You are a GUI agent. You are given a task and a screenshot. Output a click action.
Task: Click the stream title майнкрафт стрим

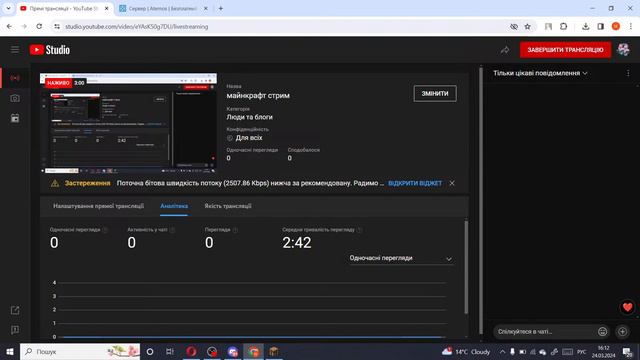coord(258,96)
